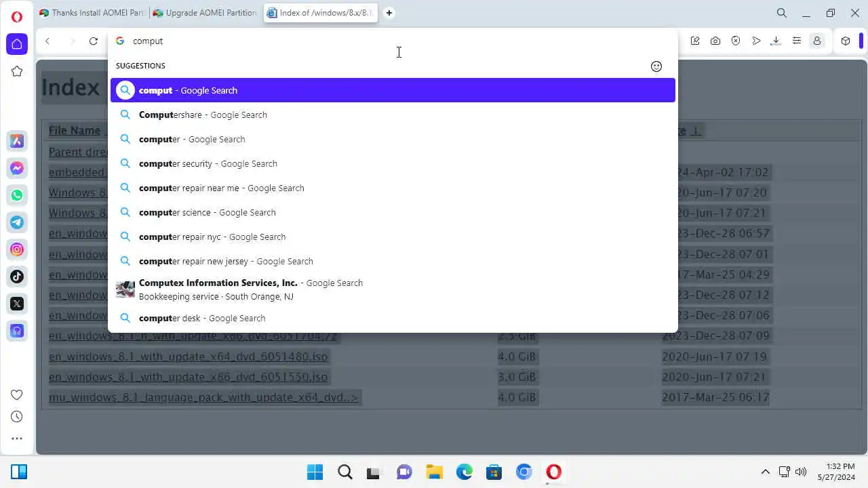Open Microsoft Store from taskbar
The image size is (868, 488).
point(494,472)
